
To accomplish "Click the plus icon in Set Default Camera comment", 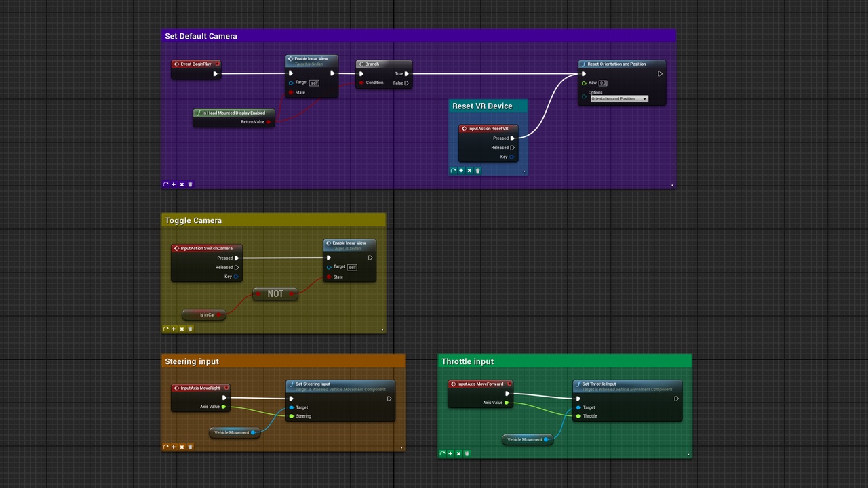I will click(x=174, y=184).
